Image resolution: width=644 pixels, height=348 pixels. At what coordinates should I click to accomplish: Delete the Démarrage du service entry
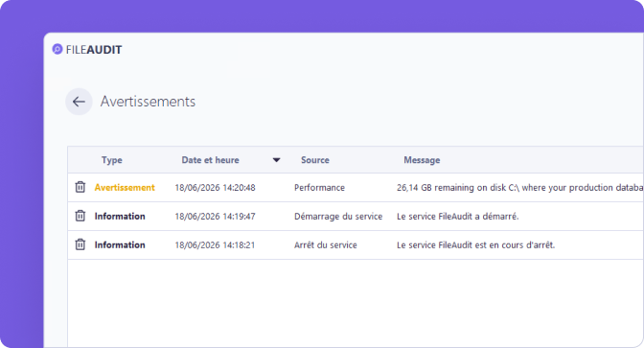click(x=80, y=216)
